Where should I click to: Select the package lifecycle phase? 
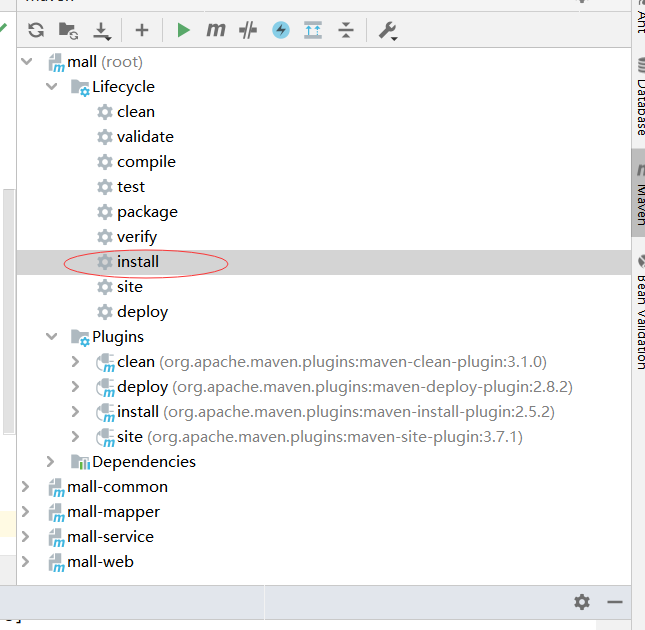tap(147, 212)
